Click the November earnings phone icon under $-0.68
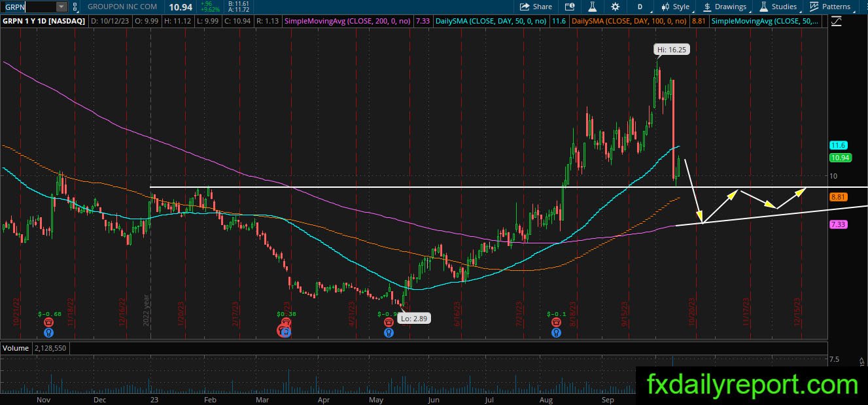Screen dimensions: 868x405 (49, 323)
